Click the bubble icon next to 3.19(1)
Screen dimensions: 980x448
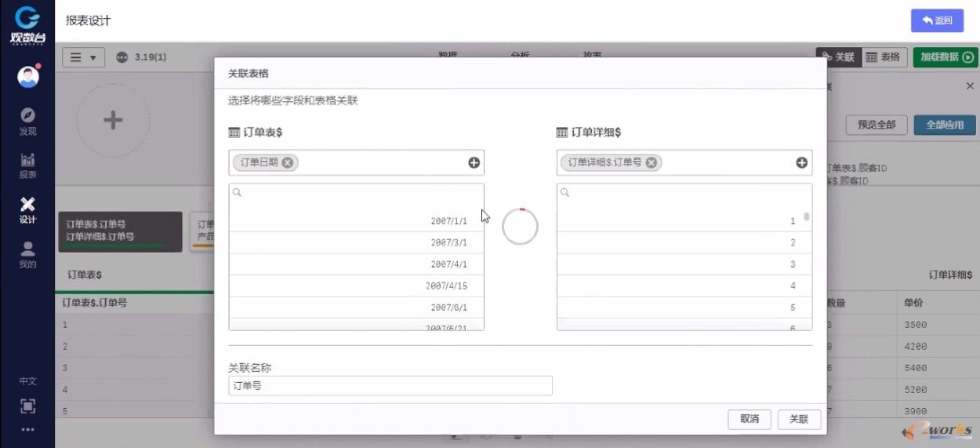click(122, 57)
